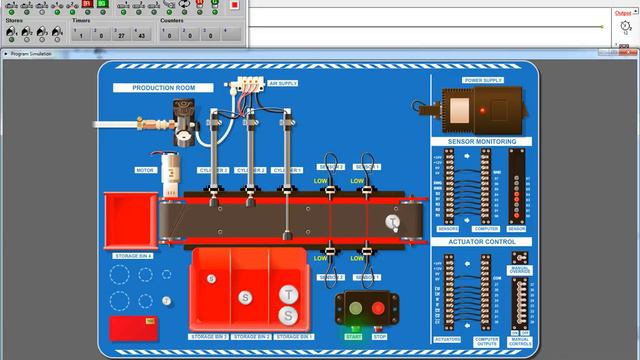Toggle indicator LED below the loop arrows icon

click(184, 12)
